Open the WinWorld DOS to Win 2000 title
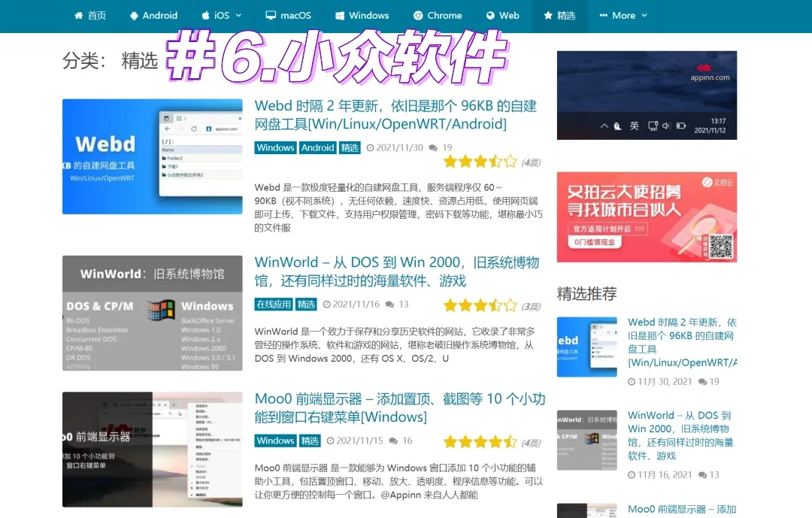This screenshot has width=812, height=518. click(397, 271)
